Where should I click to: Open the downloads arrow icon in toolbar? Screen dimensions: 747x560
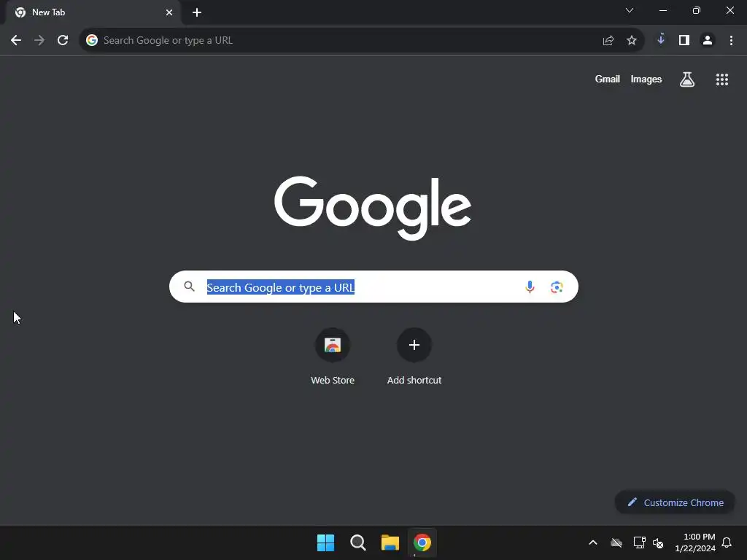click(661, 39)
